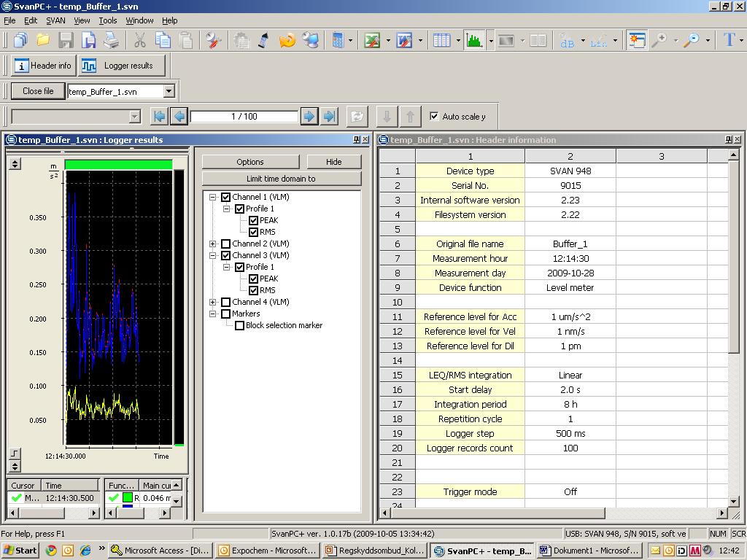Click the printer icon in toolbar
This screenshot has height=560, width=747.
click(112, 41)
